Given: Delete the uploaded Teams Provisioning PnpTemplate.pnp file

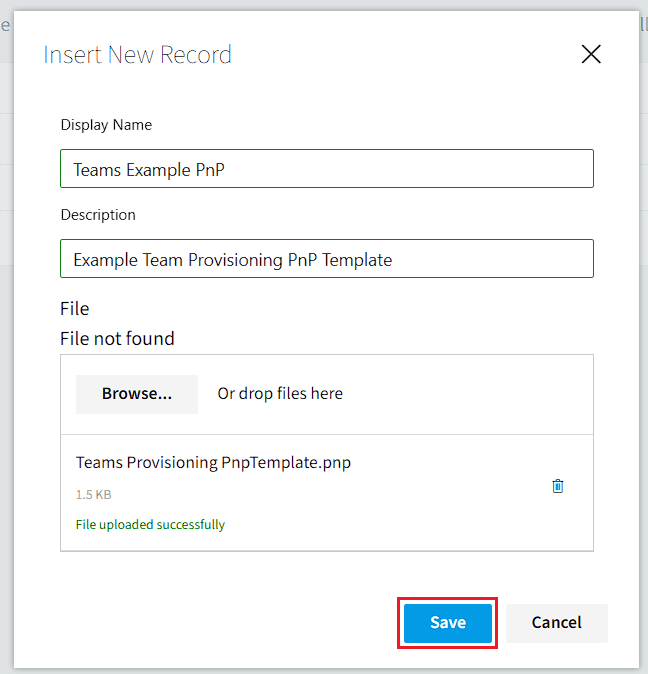Looking at the screenshot, I should pyautogui.click(x=557, y=486).
